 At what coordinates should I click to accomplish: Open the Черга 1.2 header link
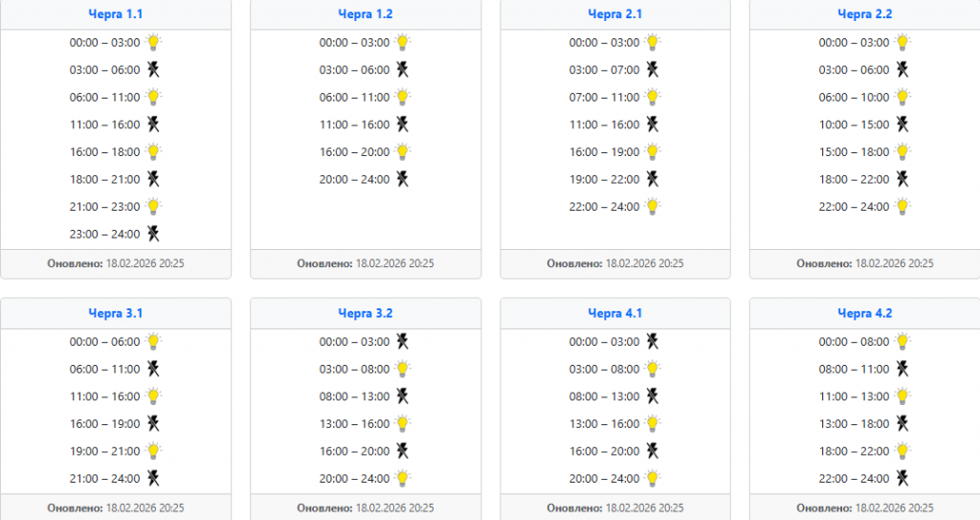(x=366, y=14)
